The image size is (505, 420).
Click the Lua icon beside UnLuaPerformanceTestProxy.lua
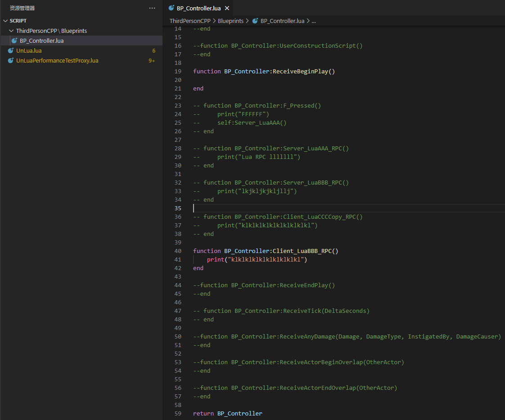click(x=11, y=60)
